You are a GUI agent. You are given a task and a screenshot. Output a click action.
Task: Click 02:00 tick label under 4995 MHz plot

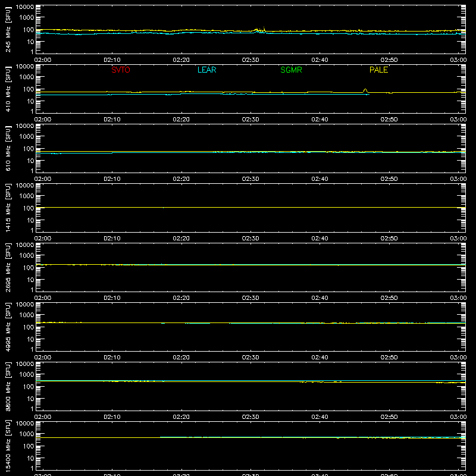(x=43, y=358)
